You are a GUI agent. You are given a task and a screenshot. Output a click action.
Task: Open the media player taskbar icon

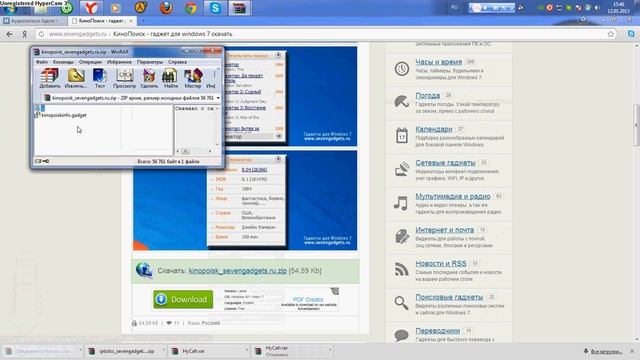point(116,8)
